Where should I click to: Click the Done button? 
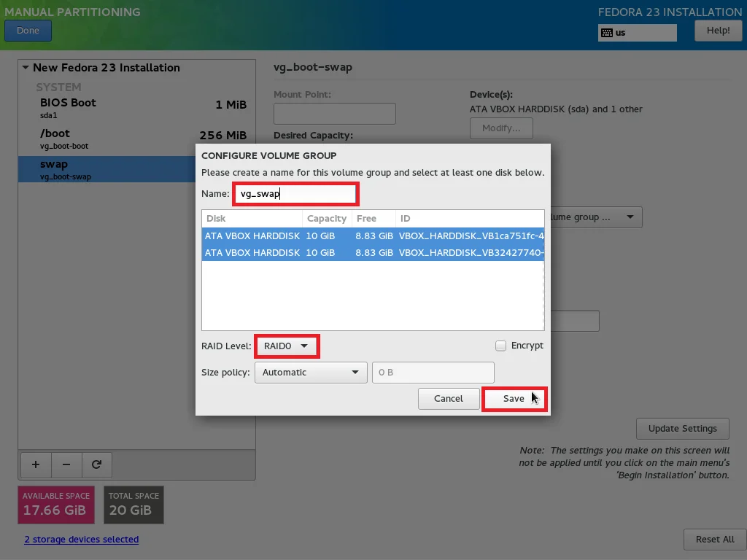coord(28,31)
